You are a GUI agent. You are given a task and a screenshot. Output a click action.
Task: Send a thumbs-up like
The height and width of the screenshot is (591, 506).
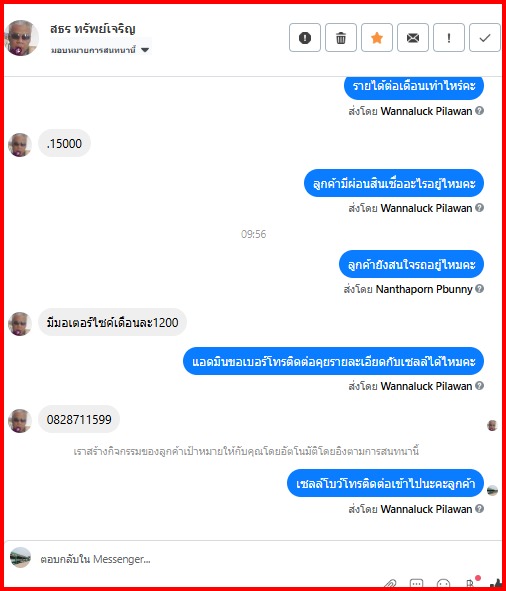point(497,585)
